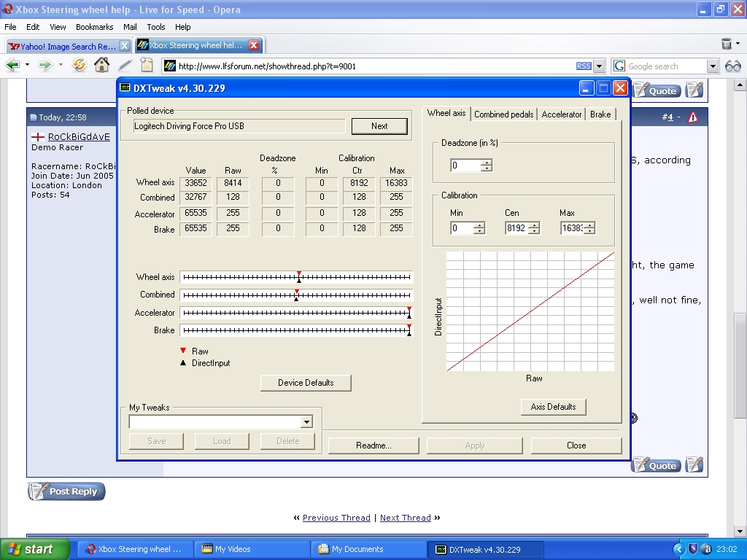Open the Readme... button

pyautogui.click(x=373, y=446)
